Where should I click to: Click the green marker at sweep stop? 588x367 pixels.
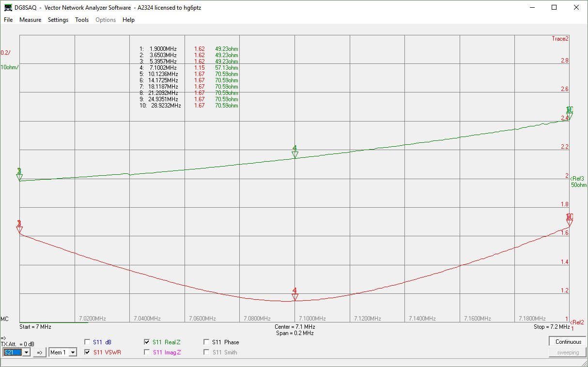[570, 116]
